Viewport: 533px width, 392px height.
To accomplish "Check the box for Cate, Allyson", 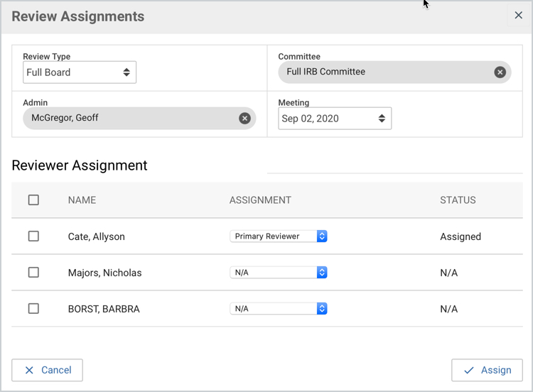I will pos(33,236).
